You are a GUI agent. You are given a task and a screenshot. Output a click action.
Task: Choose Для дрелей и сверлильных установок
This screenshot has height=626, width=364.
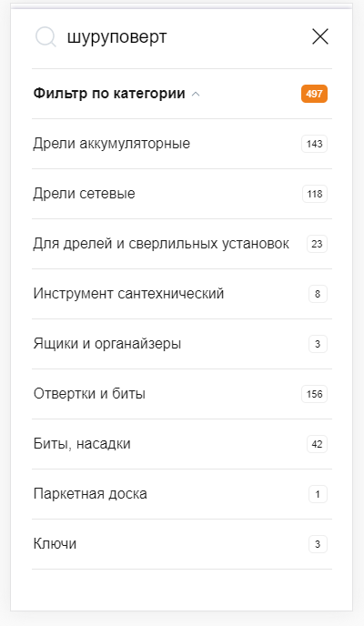point(182,244)
